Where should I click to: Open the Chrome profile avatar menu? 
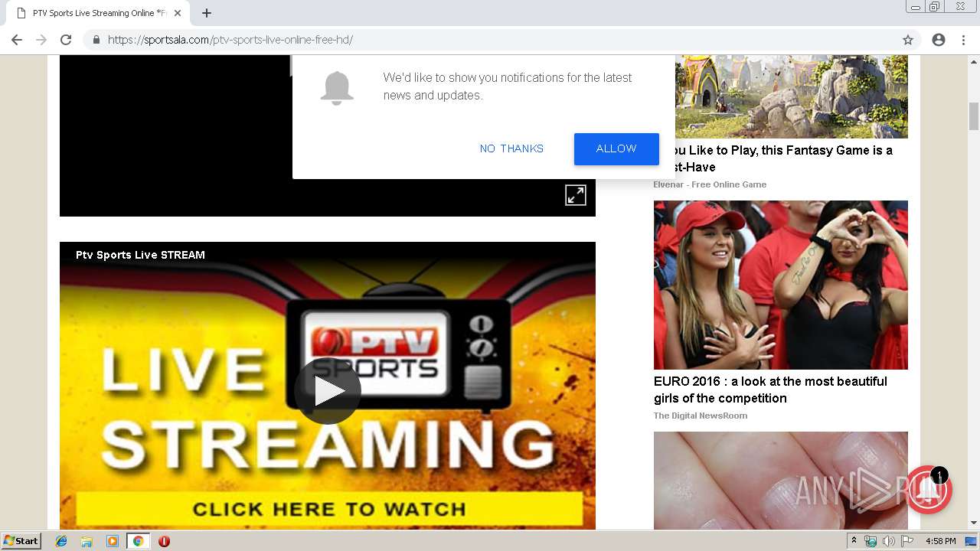939,40
